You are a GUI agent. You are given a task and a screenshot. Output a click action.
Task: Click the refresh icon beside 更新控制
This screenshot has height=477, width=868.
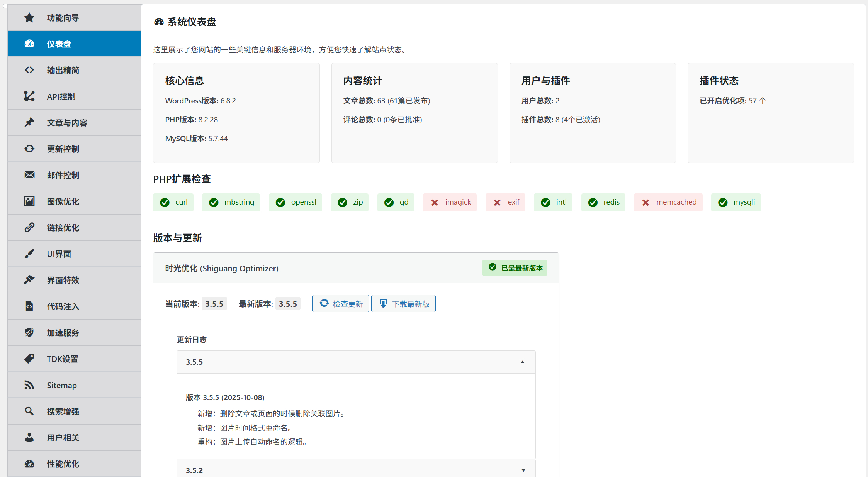29,149
